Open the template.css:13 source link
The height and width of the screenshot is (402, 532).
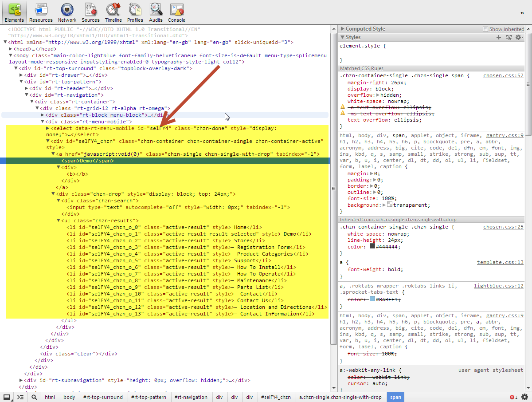500,262
